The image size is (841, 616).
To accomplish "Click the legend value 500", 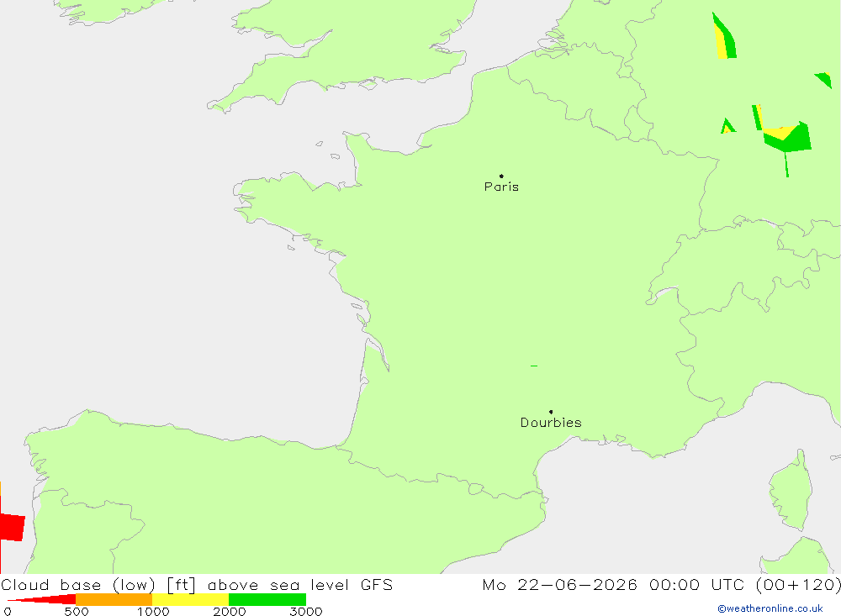I will pyautogui.click(x=77, y=611).
